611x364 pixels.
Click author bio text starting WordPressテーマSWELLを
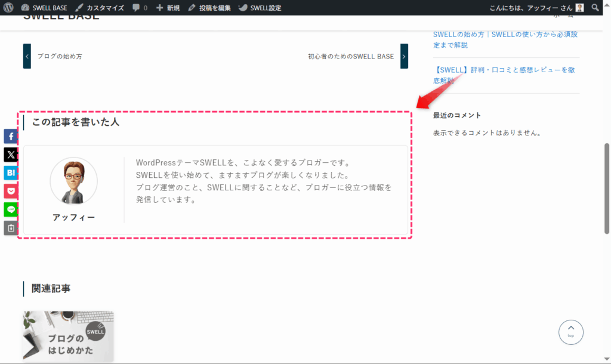pyautogui.click(x=263, y=181)
